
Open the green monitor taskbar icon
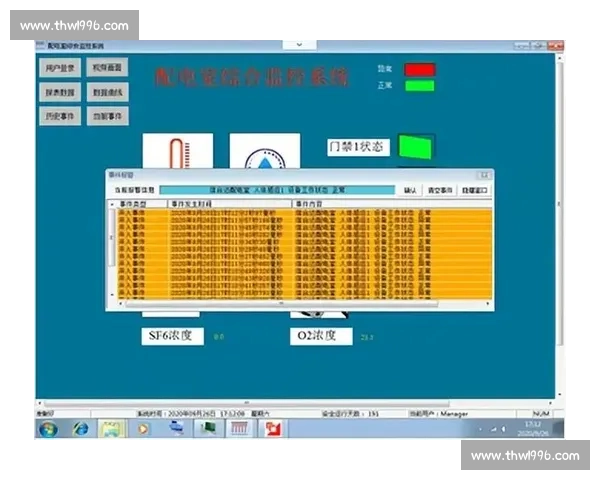click(207, 428)
